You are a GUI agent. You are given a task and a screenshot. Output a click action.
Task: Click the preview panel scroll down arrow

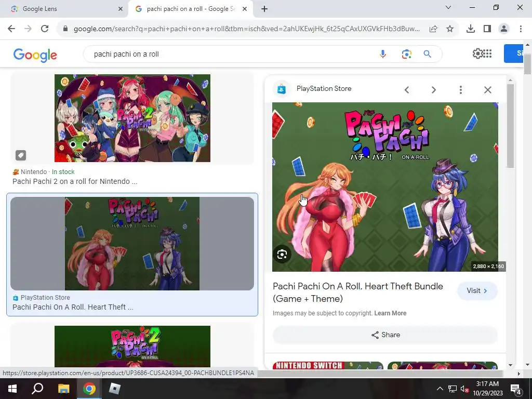click(510, 365)
